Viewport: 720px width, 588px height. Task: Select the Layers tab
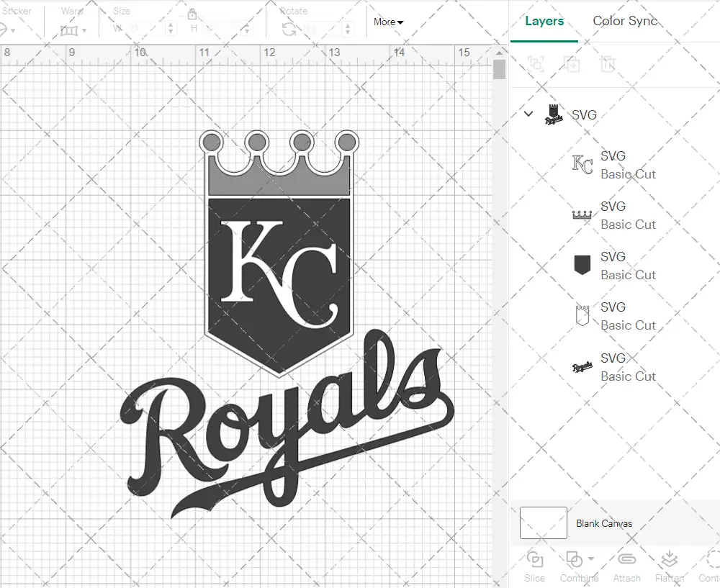(544, 21)
